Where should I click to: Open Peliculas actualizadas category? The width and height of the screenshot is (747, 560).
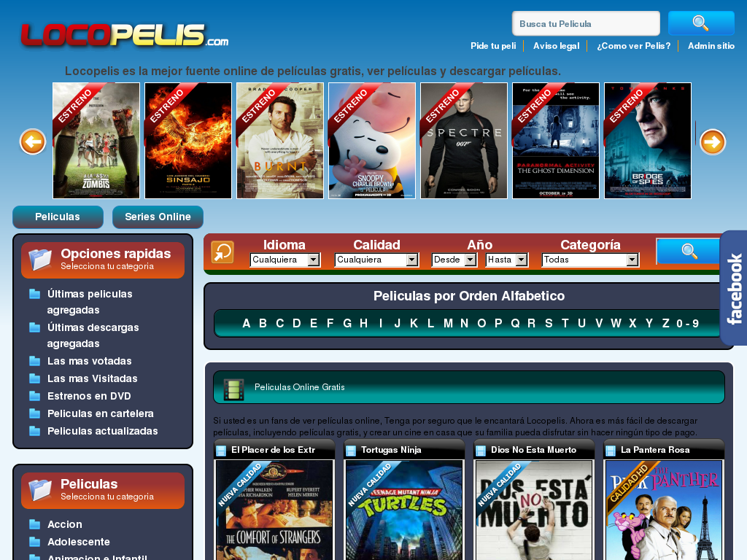102,431
